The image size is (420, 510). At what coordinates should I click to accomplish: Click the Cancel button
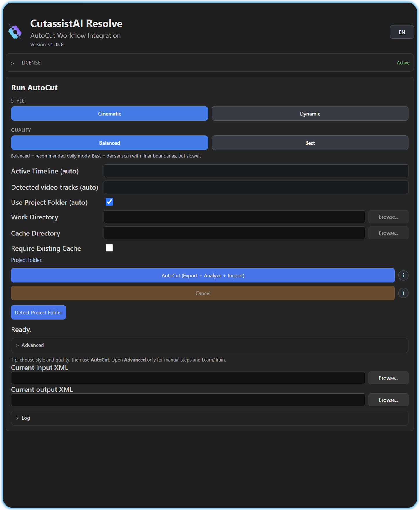point(203,293)
